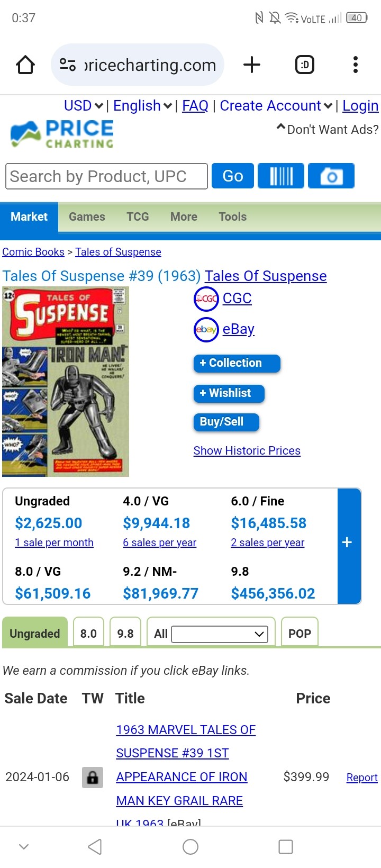Click the Show Historic Prices link
Image resolution: width=381 pixels, height=868 pixels.
[x=247, y=451]
